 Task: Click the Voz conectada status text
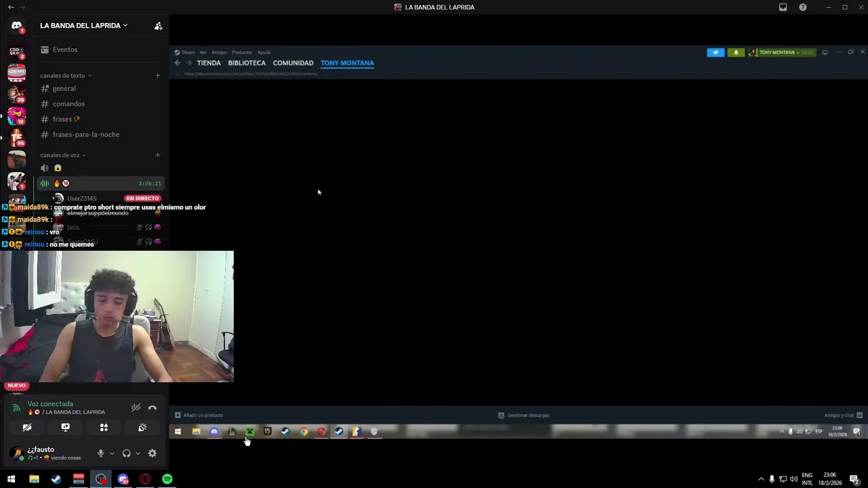pyautogui.click(x=50, y=404)
